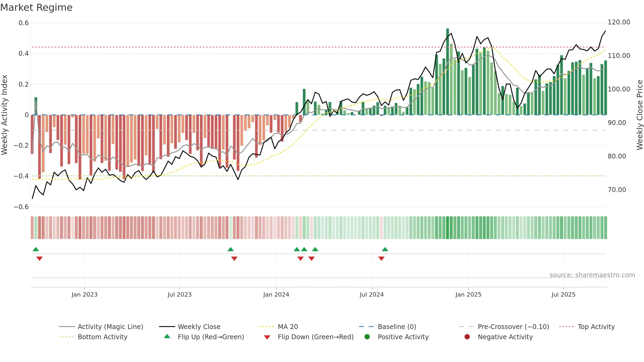
Task: Click Negative Activity red circle legend icon
Action: 467,337
